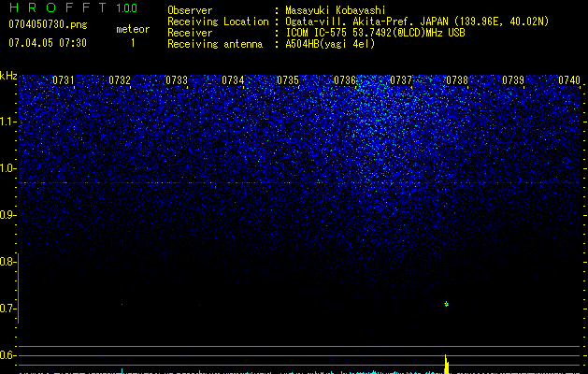Click time marker 0739
The image size is (588, 374).
point(513,80)
